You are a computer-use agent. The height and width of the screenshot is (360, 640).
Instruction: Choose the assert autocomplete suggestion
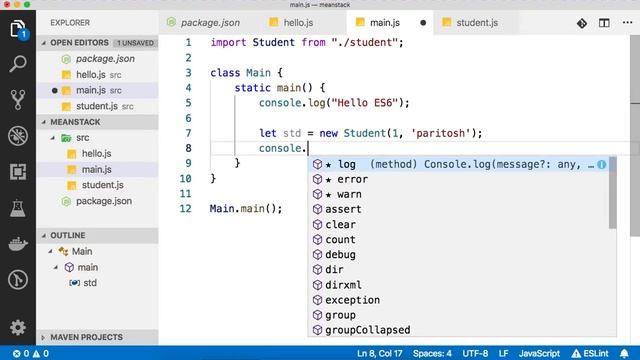pyautogui.click(x=459, y=209)
